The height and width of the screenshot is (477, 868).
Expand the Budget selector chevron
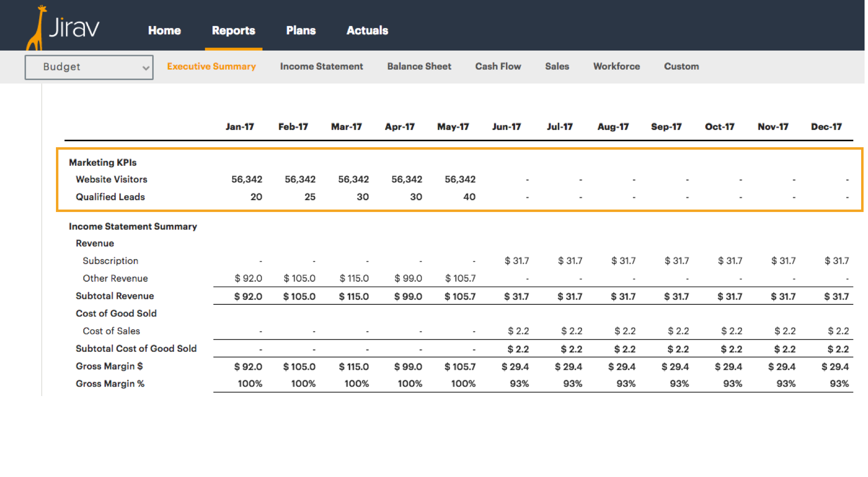(145, 67)
